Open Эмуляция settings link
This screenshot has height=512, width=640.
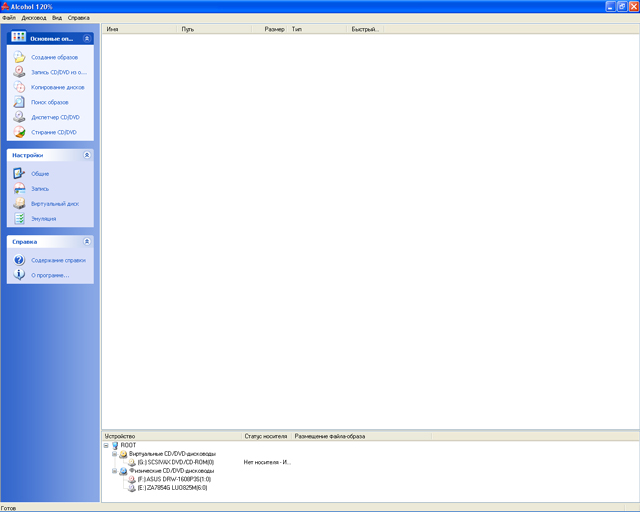click(x=44, y=219)
